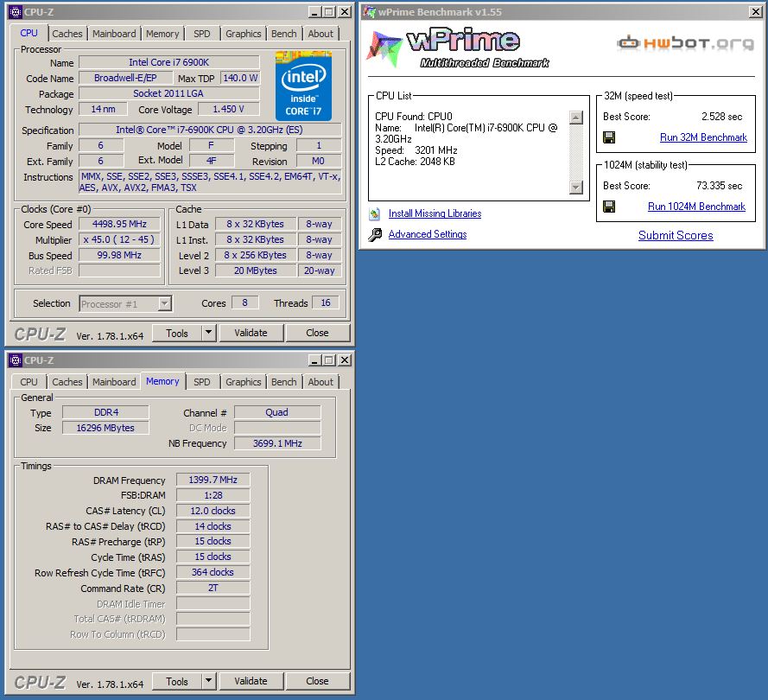This screenshot has width=768, height=700.
Task: Open Bench tab in bottom CPU-Z
Action: click(283, 382)
